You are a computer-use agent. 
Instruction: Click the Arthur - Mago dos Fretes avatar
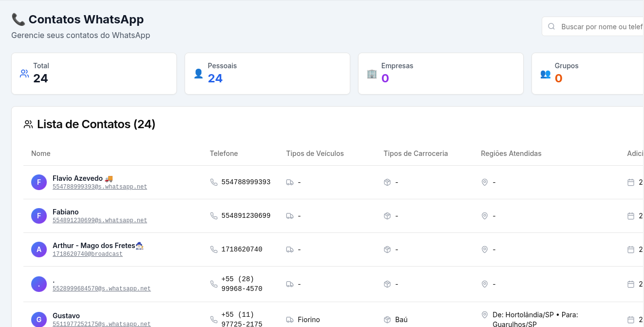(39, 250)
